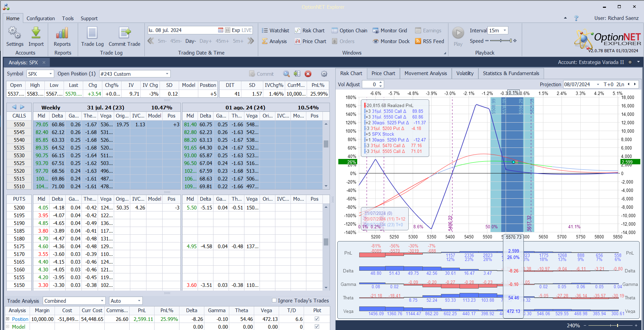Switch to the Volatility tab
The width and height of the screenshot is (644, 330).
point(465,73)
